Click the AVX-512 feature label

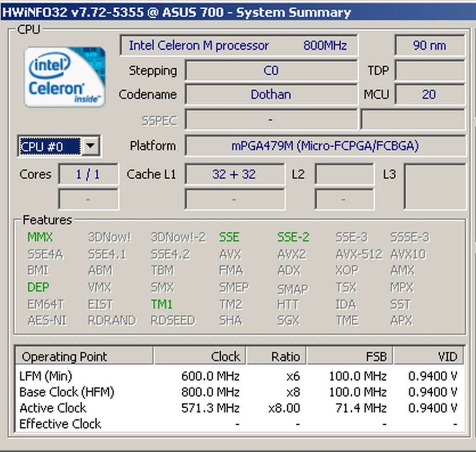pyautogui.click(x=359, y=254)
